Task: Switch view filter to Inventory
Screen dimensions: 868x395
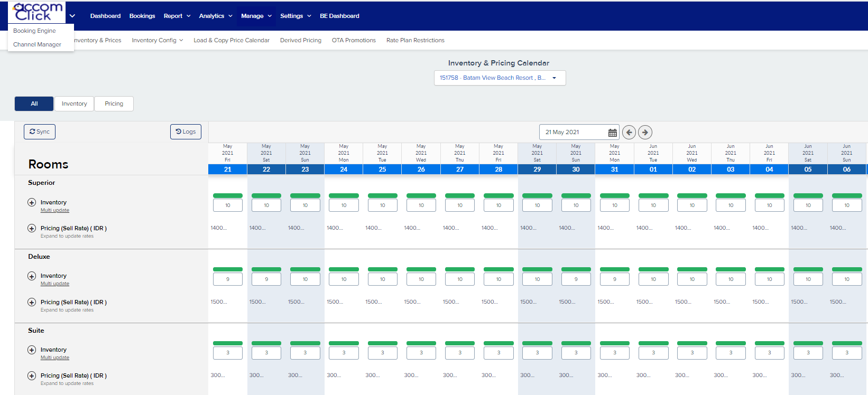Action: click(x=74, y=104)
